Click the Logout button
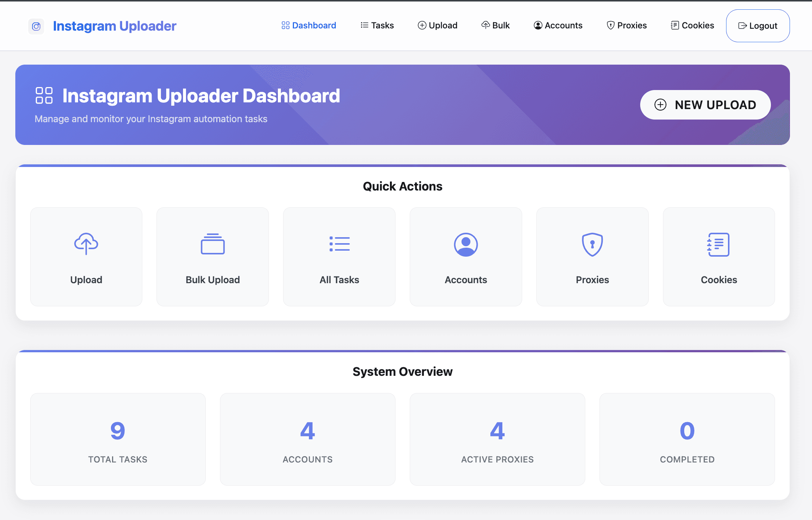 (757, 25)
